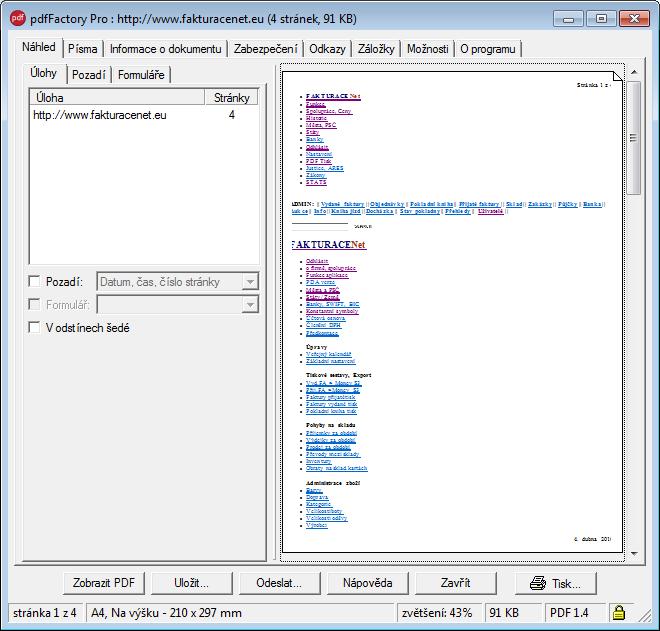This screenshot has width=660, height=631.
Task: Click status bar text 'stránka 1 z 4'
Action: (45, 612)
